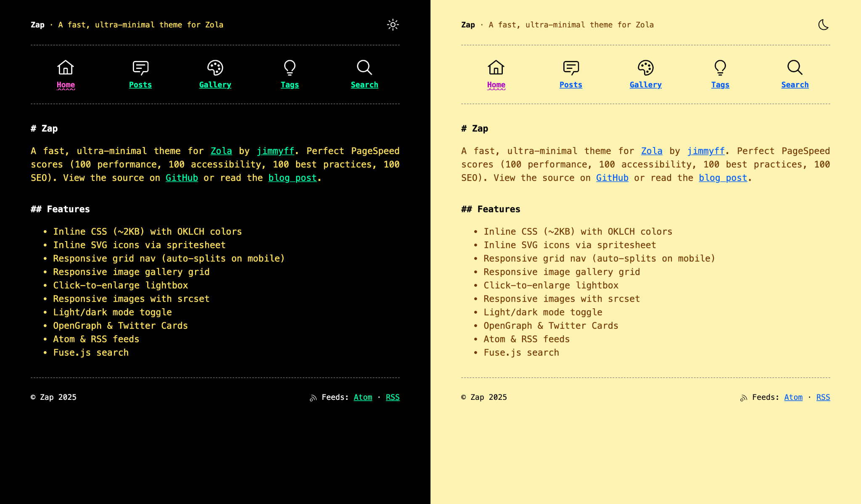Open the Gallery palette icon on the light side
This screenshot has height=504, width=861.
tap(645, 68)
